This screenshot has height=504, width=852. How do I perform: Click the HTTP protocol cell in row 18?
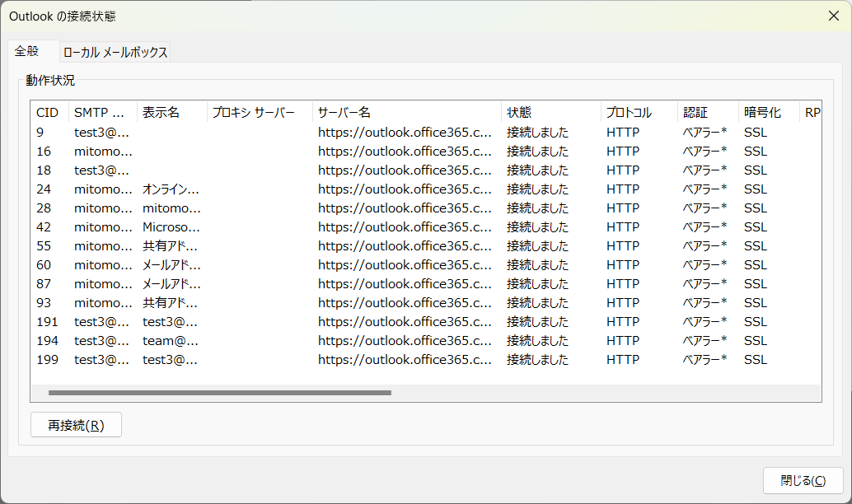(623, 170)
